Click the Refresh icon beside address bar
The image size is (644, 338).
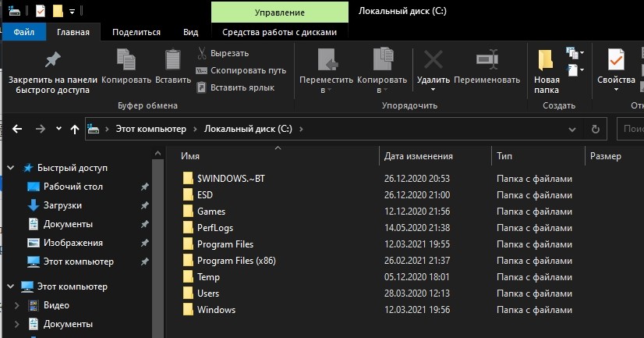pos(596,129)
